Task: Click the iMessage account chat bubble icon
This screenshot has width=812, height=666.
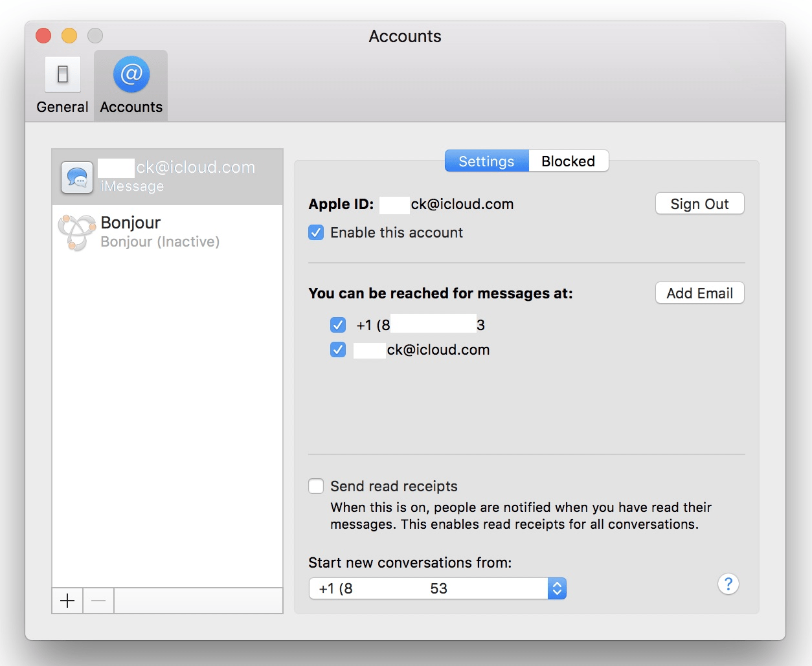Action: coord(76,177)
